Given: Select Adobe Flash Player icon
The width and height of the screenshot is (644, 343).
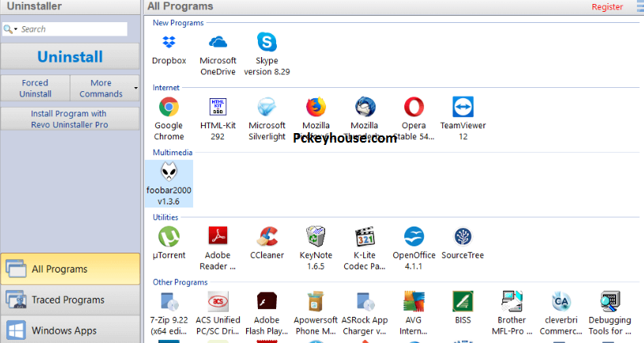Looking at the screenshot, I should tap(267, 302).
